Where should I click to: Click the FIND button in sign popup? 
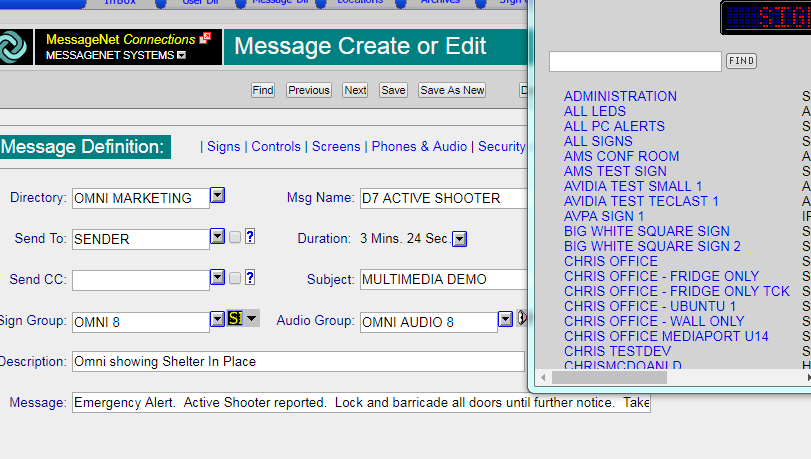(x=741, y=61)
